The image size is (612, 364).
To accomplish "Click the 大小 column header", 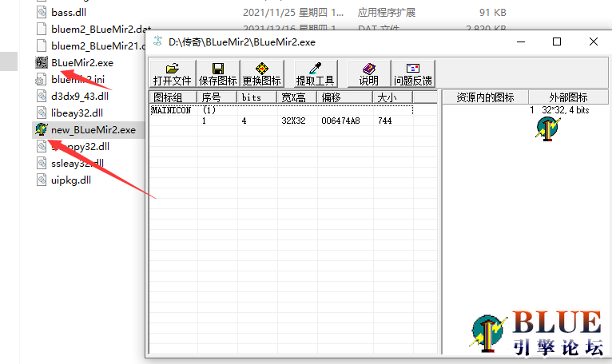I will point(392,97).
